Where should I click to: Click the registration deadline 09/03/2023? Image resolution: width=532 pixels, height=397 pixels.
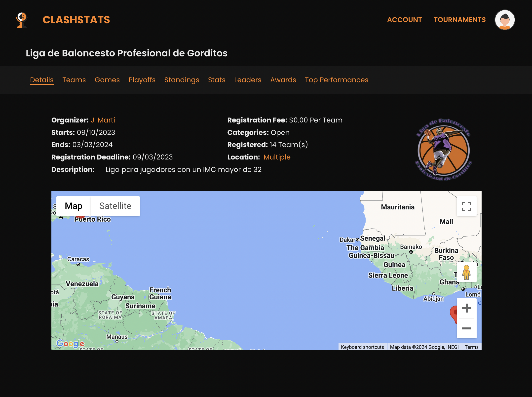[153, 157]
